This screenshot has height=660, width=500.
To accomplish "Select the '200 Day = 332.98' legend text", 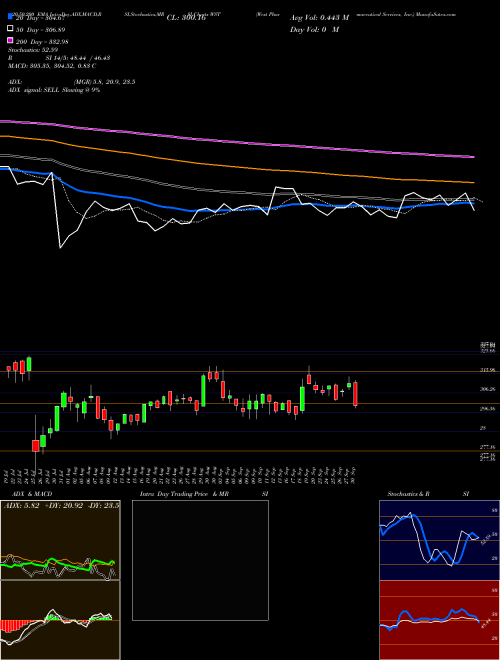I will coord(42,42).
